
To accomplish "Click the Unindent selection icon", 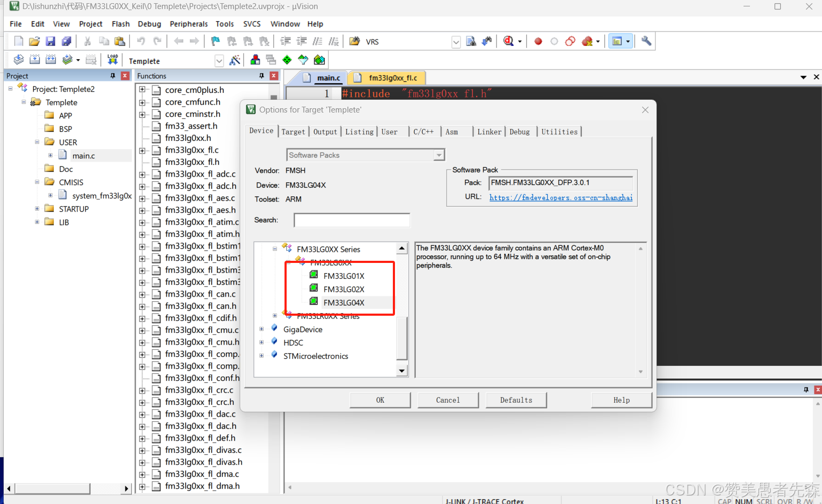I will [302, 41].
